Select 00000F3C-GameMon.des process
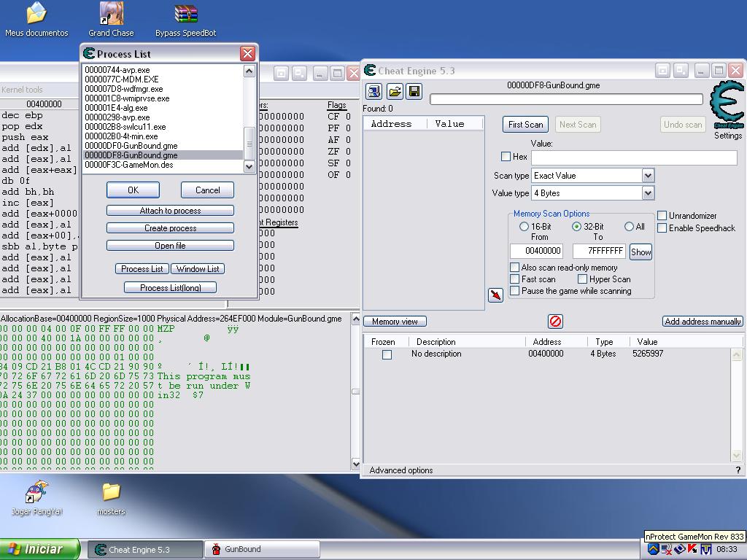The image size is (747, 560). (x=163, y=165)
